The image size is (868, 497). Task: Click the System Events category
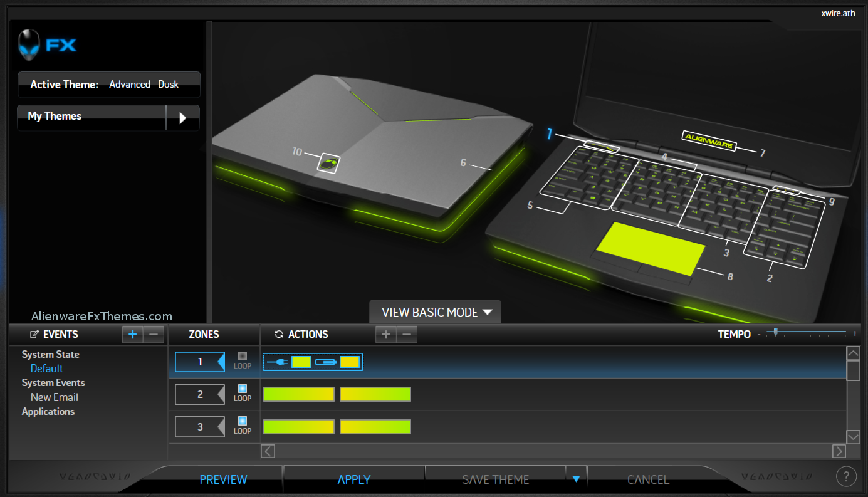click(53, 383)
